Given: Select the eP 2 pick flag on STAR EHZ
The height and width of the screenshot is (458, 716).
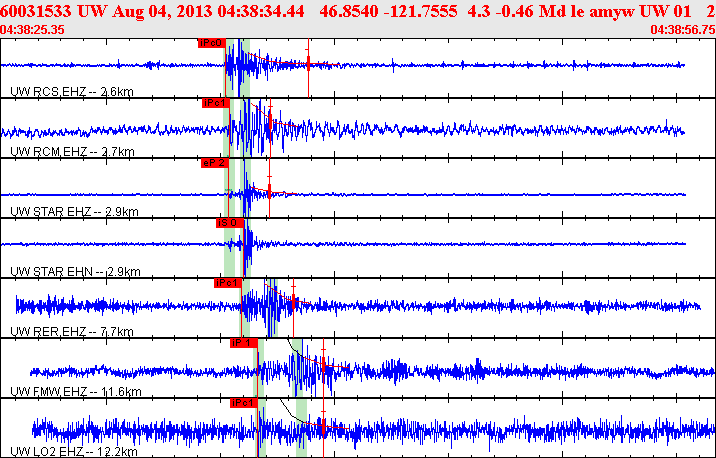Looking at the screenshot, I should coord(214,163).
